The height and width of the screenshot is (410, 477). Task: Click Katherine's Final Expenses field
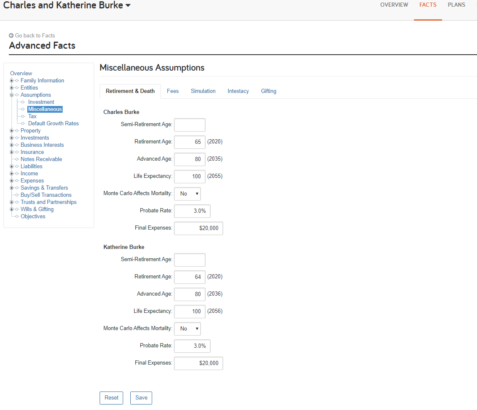pos(198,363)
